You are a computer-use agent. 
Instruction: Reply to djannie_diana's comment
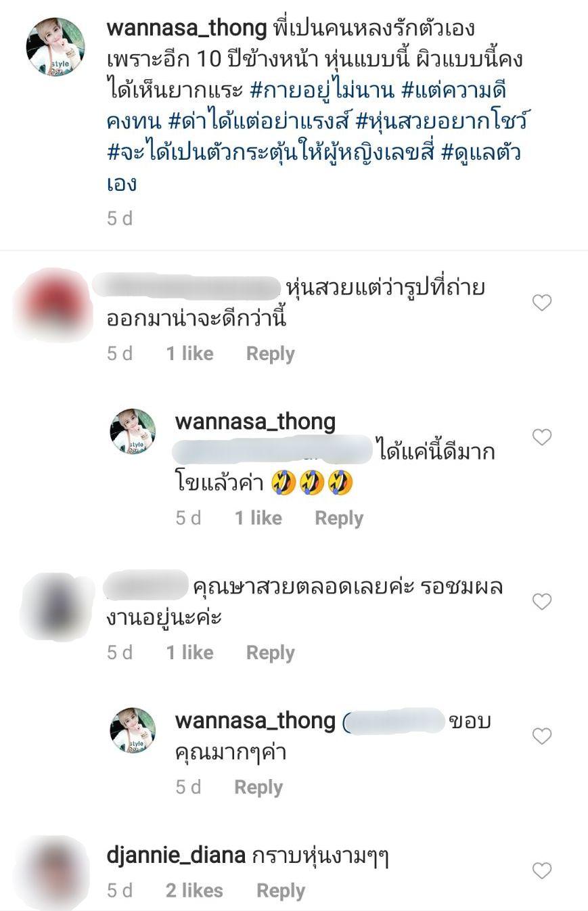pos(281,891)
